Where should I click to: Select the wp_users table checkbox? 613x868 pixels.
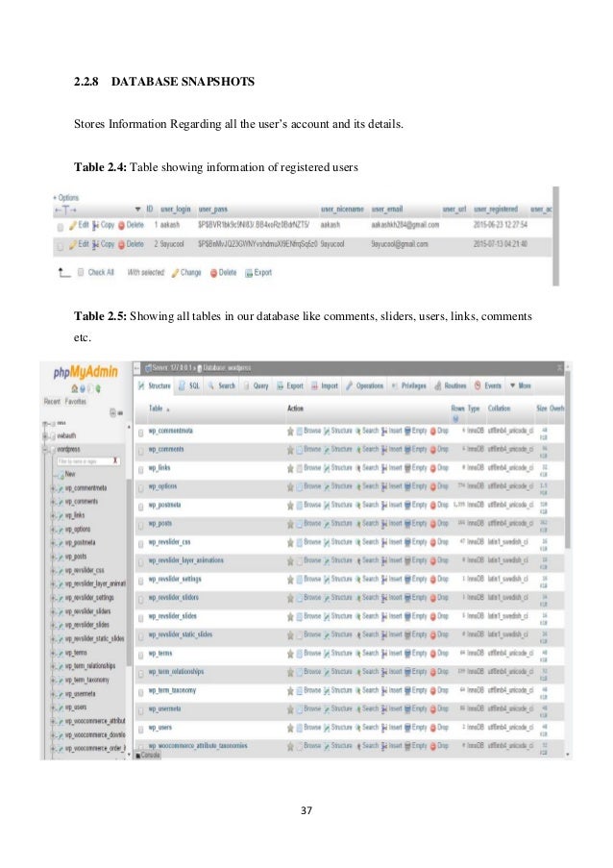141,729
